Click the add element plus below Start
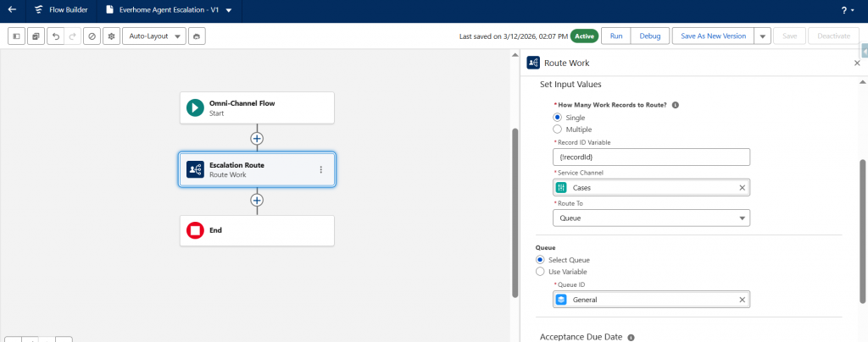This screenshot has width=868, height=342. coord(257,138)
